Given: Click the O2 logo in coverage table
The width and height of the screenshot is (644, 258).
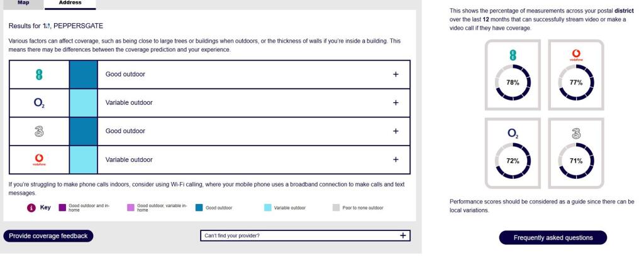Looking at the screenshot, I should (x=40, y=103).
